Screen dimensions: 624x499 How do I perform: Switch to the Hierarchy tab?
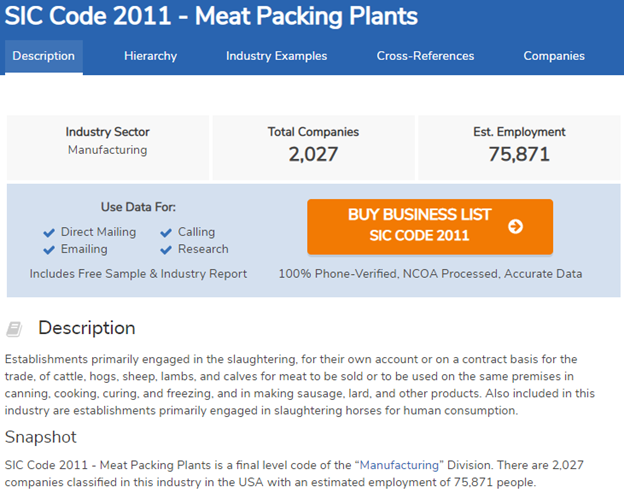[150, 56]
